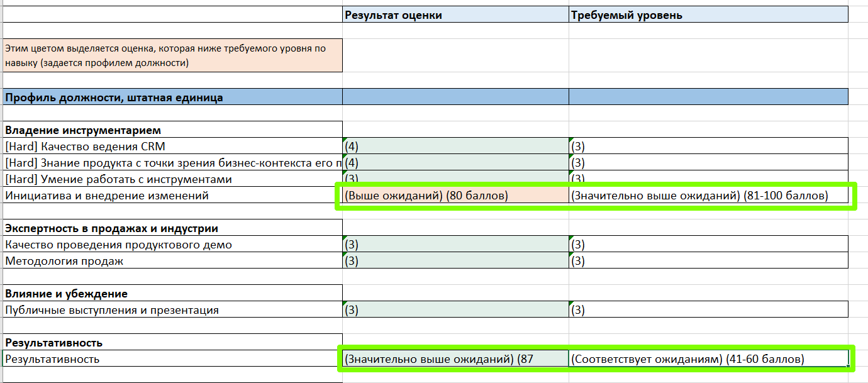Click result (4) for Качество ведения CRM
The width and height of the screenshot is (868, 383).
point(456,146)
